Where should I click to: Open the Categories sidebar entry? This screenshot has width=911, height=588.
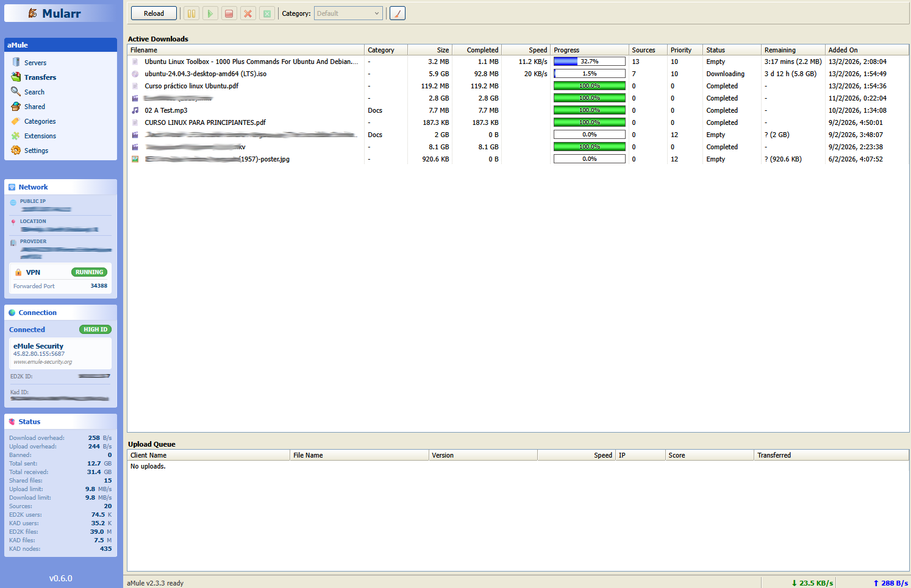click(40, 121)
